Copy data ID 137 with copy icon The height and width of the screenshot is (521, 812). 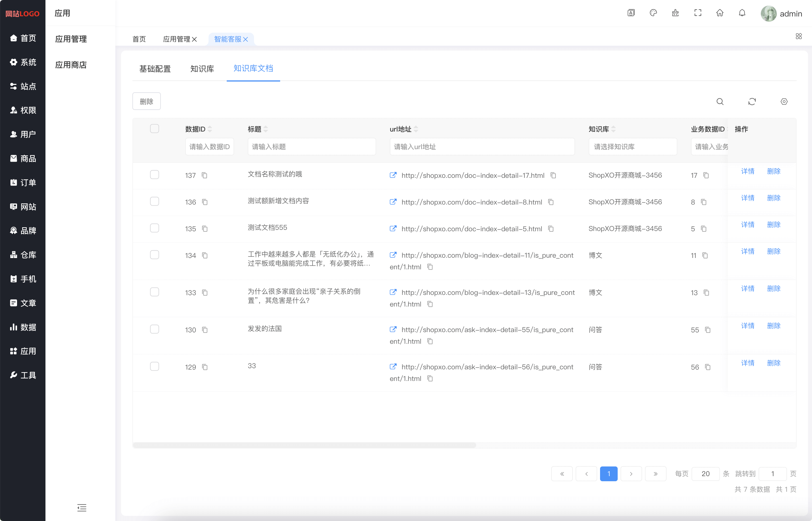pyautogui.click(x=204, y=175)
